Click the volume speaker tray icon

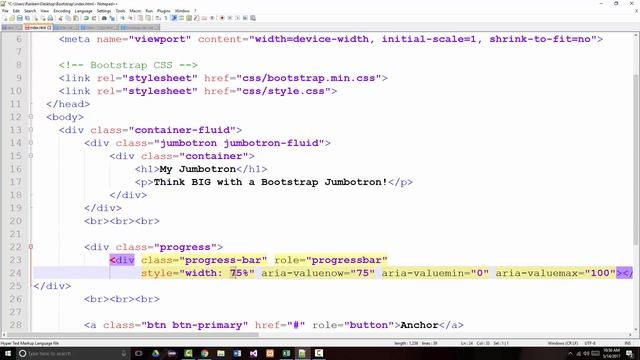click(587, 353)
